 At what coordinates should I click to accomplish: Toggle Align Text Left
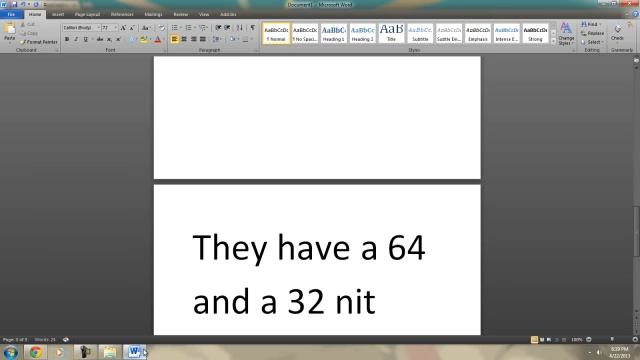pyautogui.click(x=175, y=39)
